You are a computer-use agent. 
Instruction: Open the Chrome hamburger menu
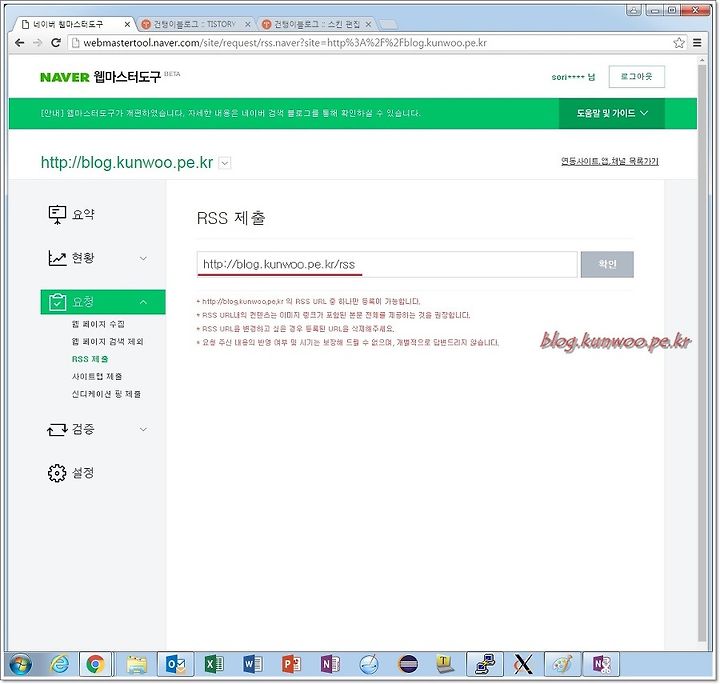tap(697, 43)
